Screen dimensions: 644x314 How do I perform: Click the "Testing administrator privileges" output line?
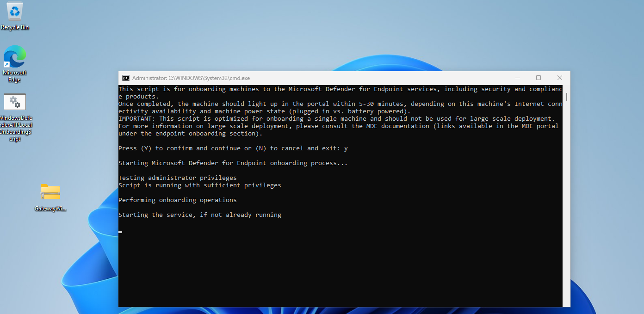pos(177,178)
